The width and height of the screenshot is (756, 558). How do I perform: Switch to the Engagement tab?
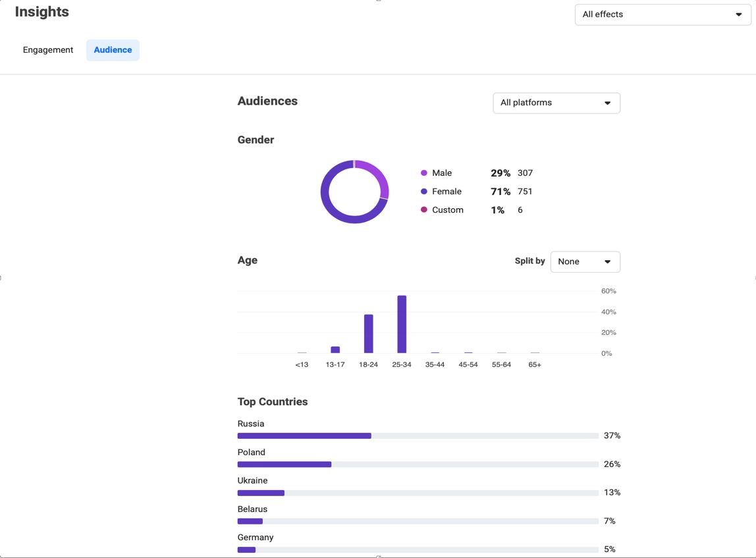pyautogui.click(x=48, y=50)
